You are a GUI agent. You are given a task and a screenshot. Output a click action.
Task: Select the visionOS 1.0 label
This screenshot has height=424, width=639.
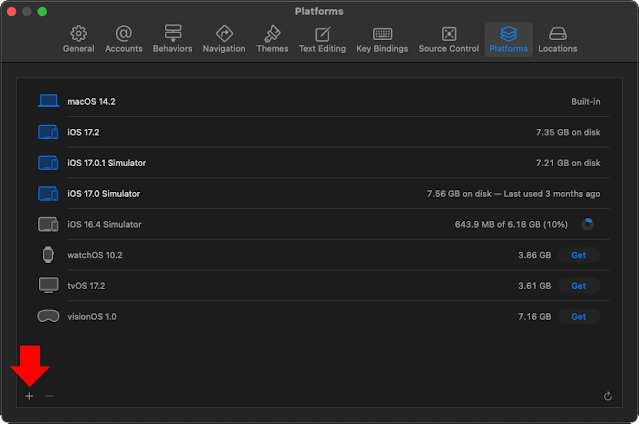[x=92, y=317]
